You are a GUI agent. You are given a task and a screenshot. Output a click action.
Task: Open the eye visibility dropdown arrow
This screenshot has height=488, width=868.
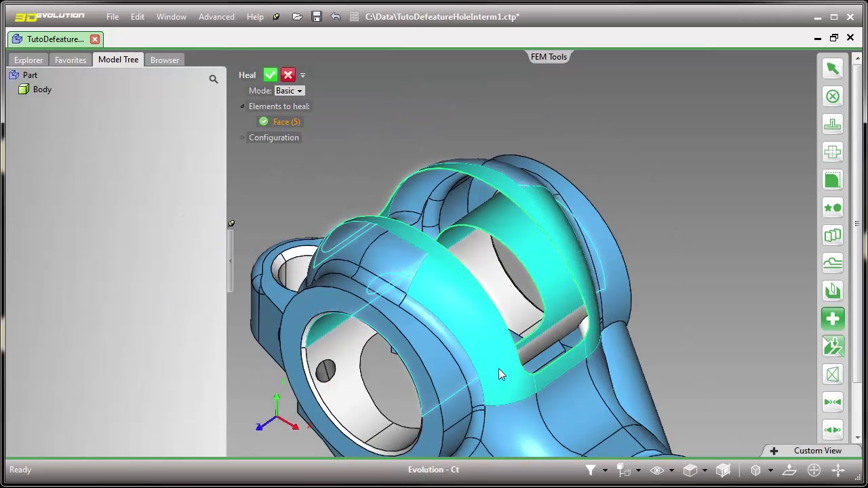point(671,470)
